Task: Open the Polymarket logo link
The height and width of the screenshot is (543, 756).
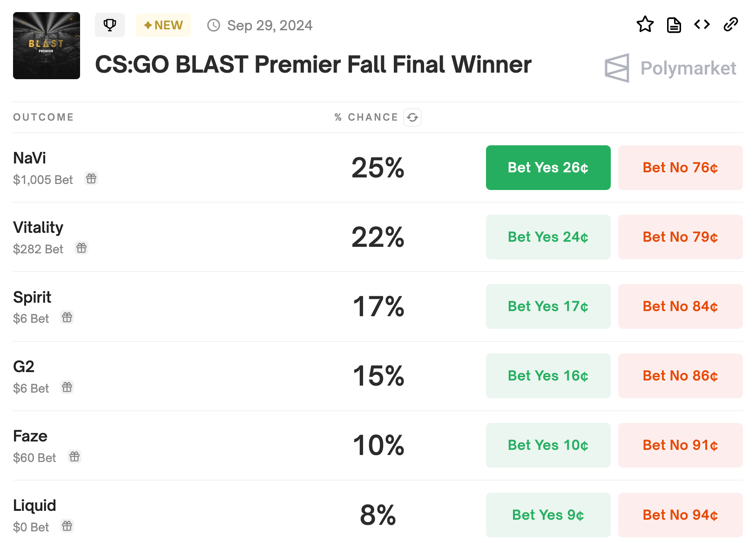Action: [x=670, y=68]
